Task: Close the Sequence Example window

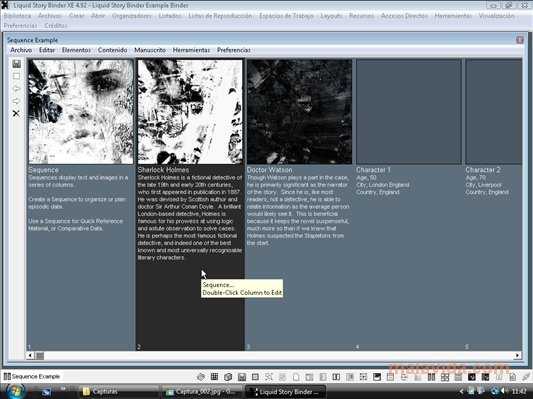Action: [x=520, y=40]
